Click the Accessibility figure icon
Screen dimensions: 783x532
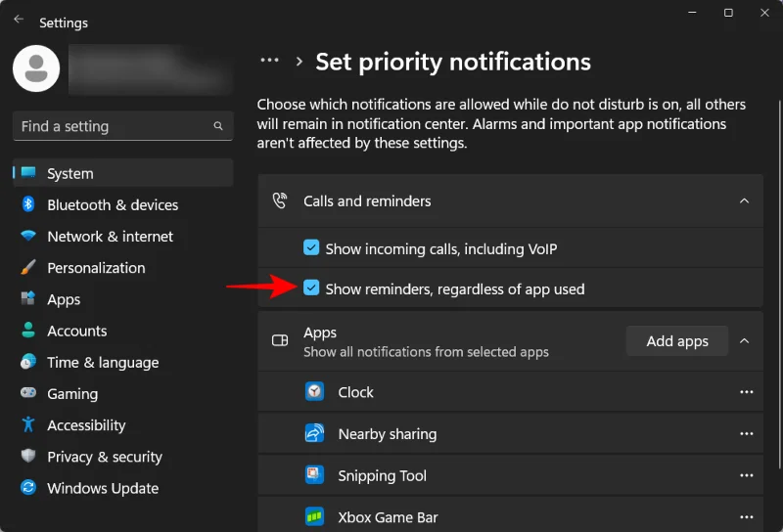tap(28, 424)
